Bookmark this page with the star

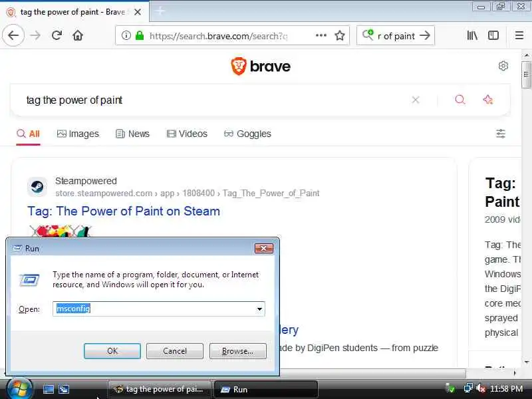(340, 35)
